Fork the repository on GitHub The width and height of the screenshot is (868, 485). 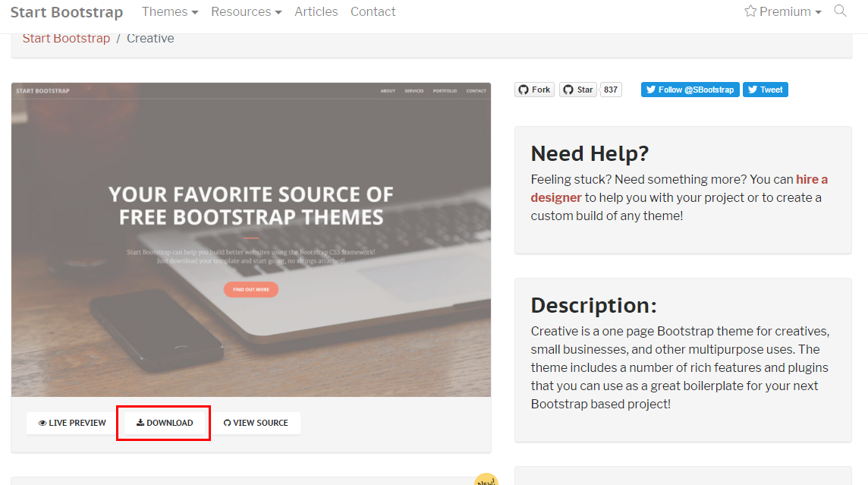pyautogui.click(x=534, y=90)
